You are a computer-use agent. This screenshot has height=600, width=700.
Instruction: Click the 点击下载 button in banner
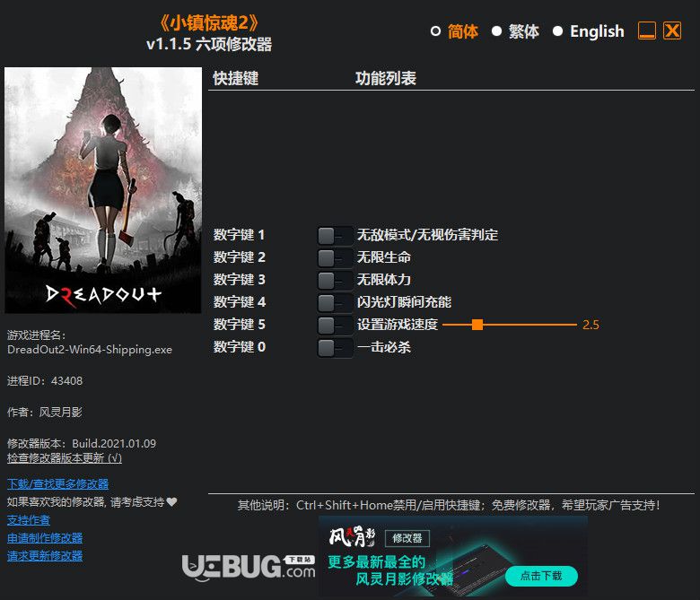[541, 576]
